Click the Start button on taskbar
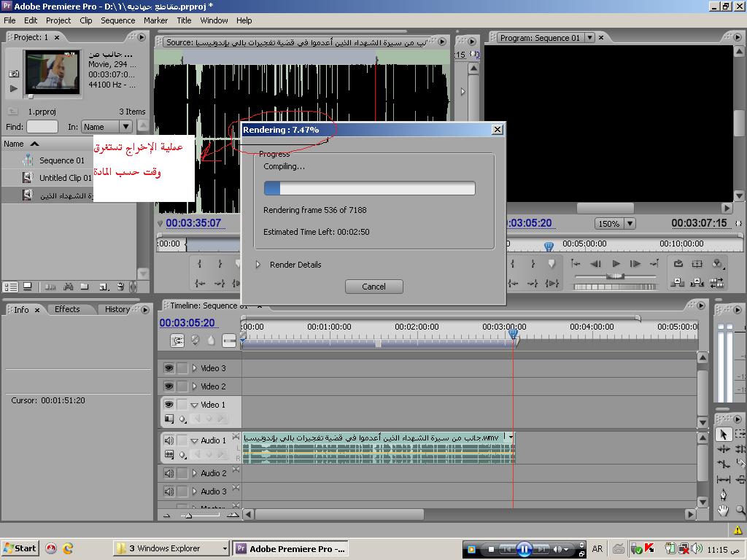Image resolution: width=747 pixels, height=560 pixels. pyautogui.click(x=20, y=548)
